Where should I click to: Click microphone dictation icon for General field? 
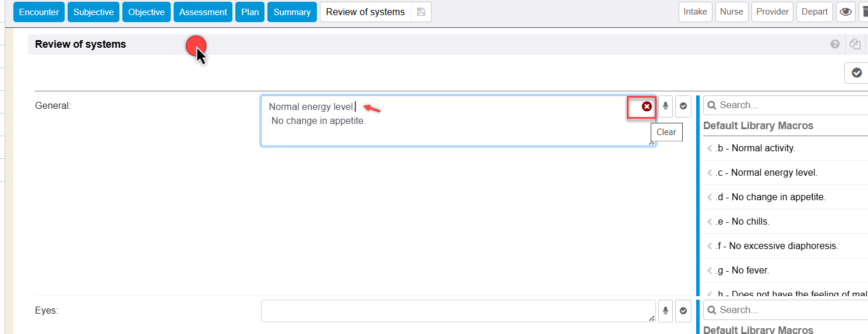pos(665,106)
